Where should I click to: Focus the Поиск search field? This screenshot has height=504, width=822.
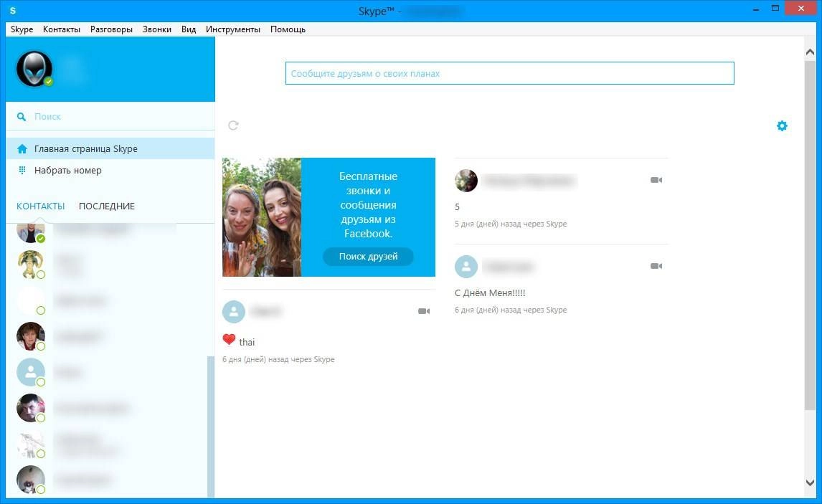[x=110, y=116]
